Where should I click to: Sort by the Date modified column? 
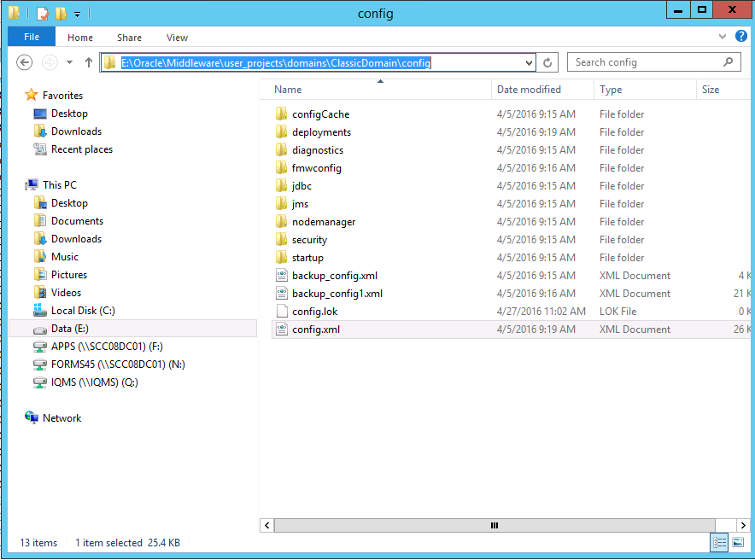tap(542, 90)
